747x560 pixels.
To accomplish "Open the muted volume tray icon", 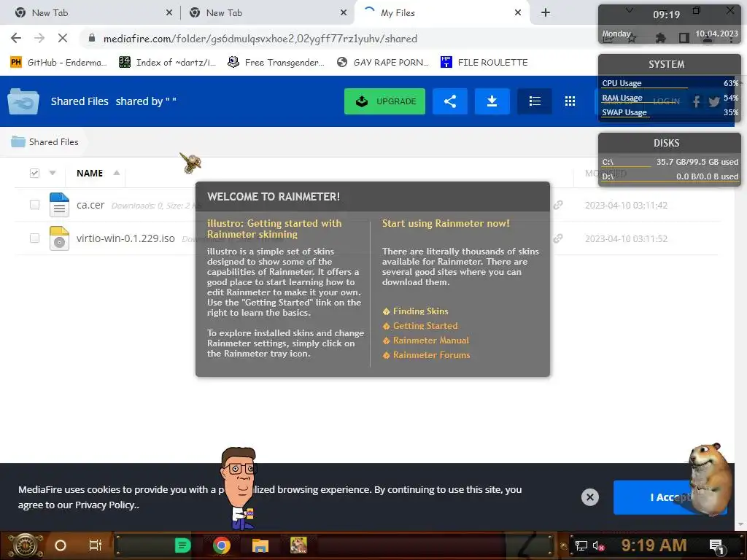I will (x=598, y=545).
